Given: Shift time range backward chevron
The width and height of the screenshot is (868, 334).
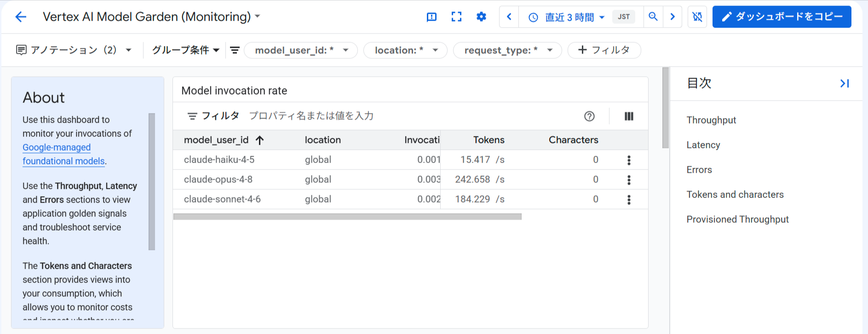Looking at the screenshot, I should (509, 17).
